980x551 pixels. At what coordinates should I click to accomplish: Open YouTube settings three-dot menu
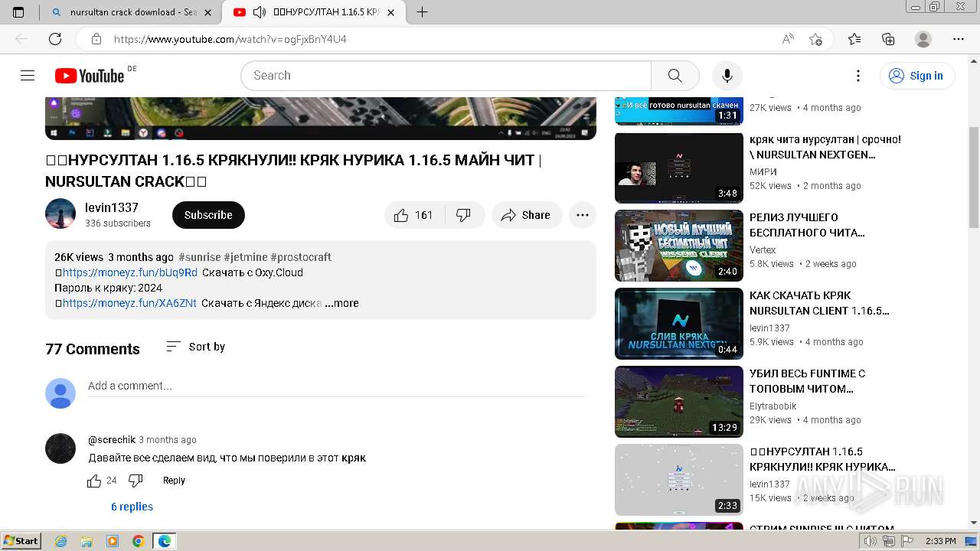click(x=858, y=75)
